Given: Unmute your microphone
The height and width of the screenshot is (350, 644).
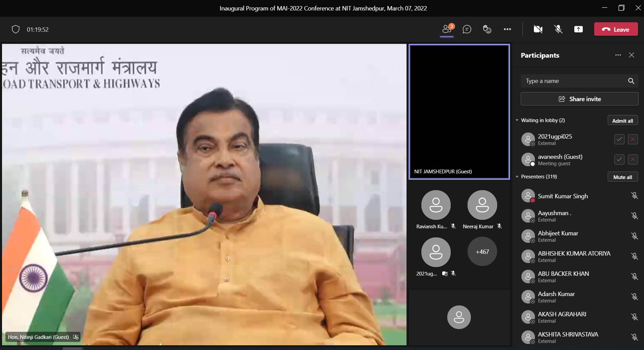Looking at the screenshot, I should (x=558, y=29).
